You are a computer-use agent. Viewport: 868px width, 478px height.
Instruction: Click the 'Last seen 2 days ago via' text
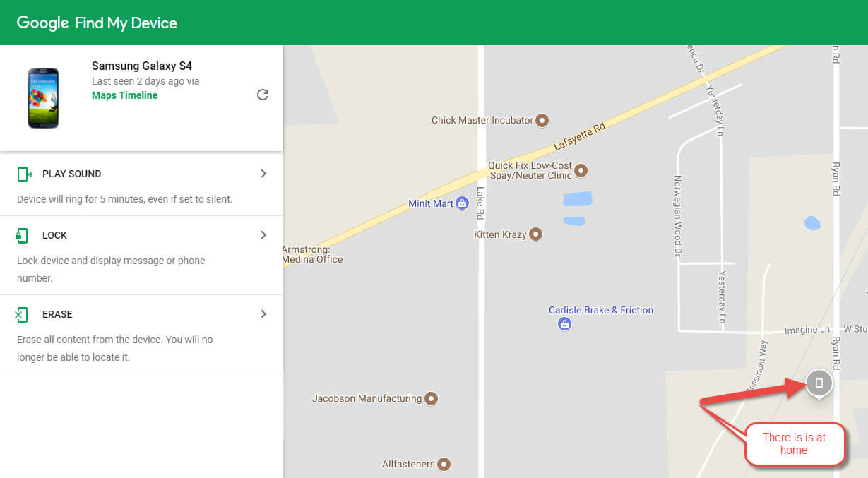coord(145,81)
